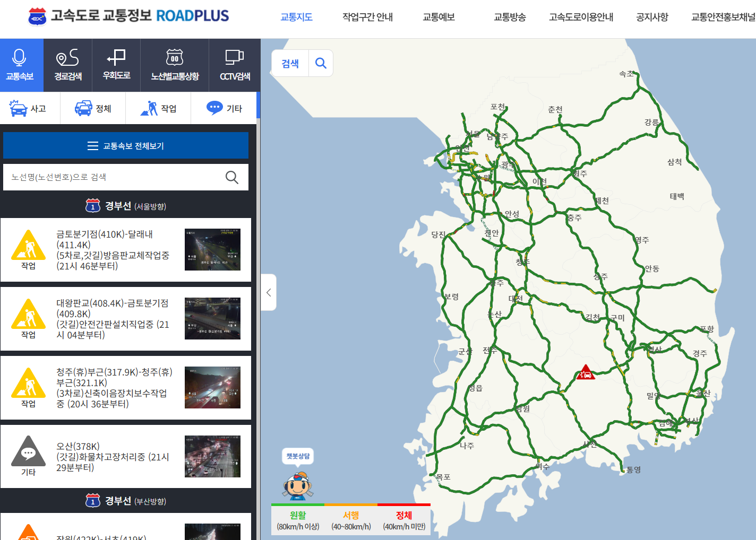756x540 pixels.
Task: Open the 경로검색 route search tab
Action: tap(68, 65)
